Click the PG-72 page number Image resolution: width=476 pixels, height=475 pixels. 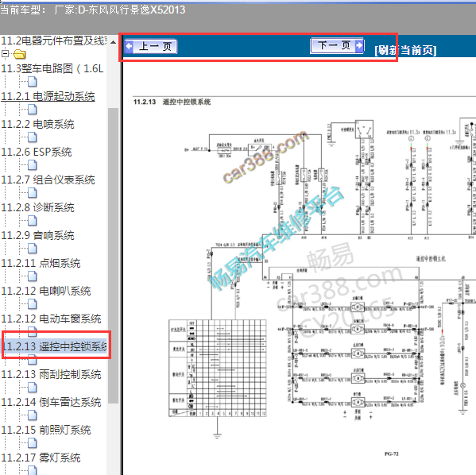(391, 454)
